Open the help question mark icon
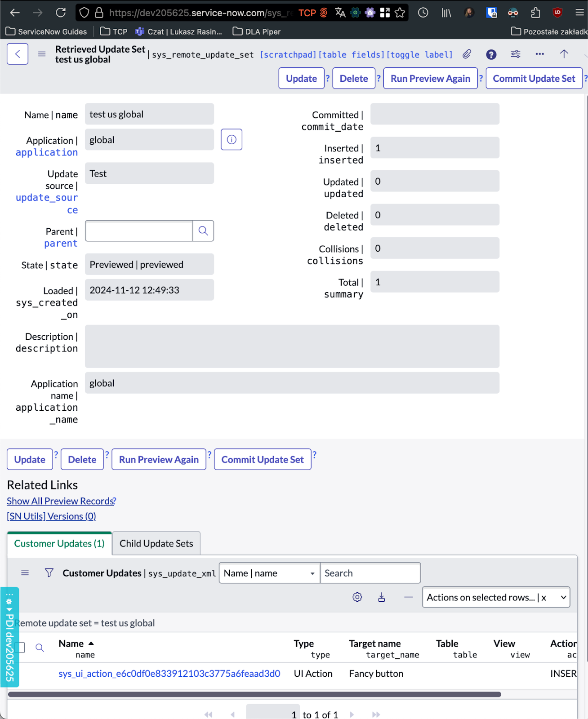588x719 pixels. 491,54
